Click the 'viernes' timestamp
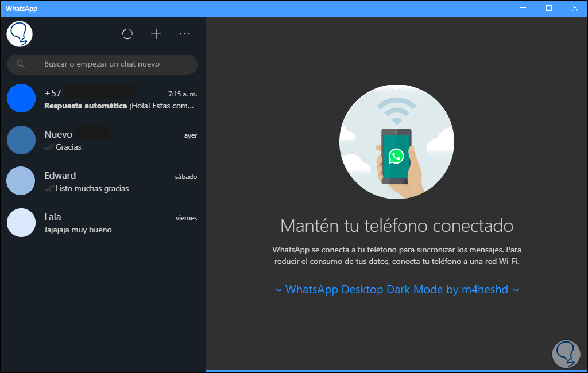Screen dimensions: 588x373 187,218
